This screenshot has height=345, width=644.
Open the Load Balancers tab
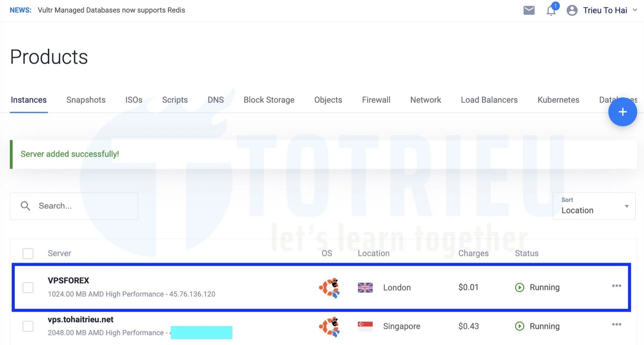pyautogui.click(x=489, y=100)
